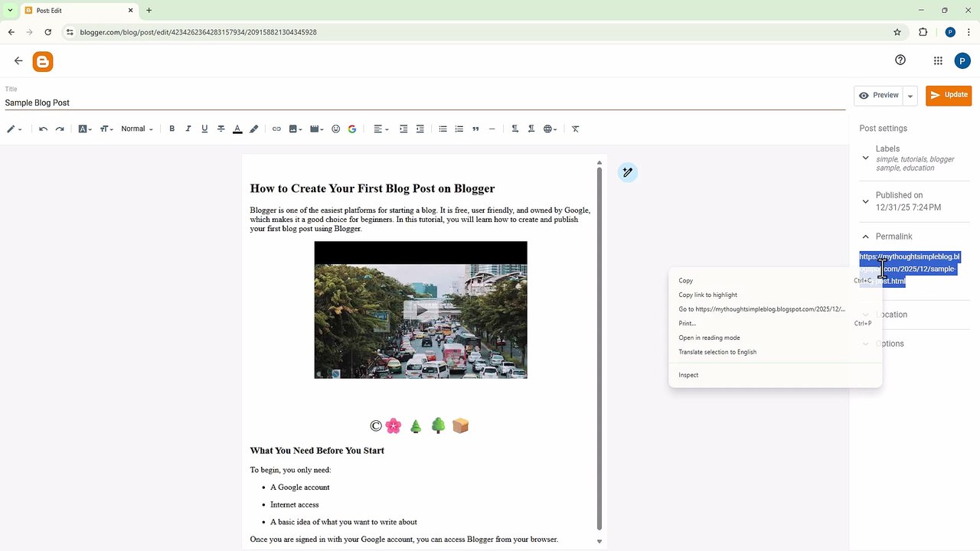This screenshot has height=551, width=980.
Task: Click the editor's vertical scrollbar
Action: 599,348
